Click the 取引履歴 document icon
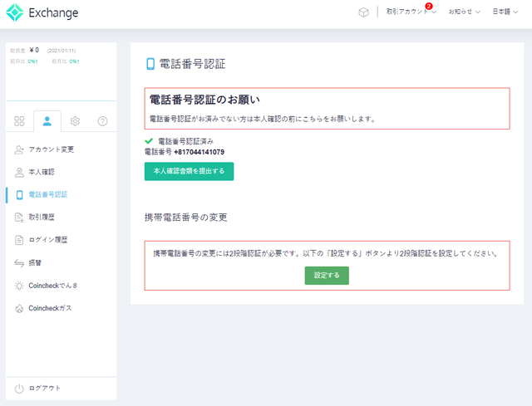 pos(19,218)
